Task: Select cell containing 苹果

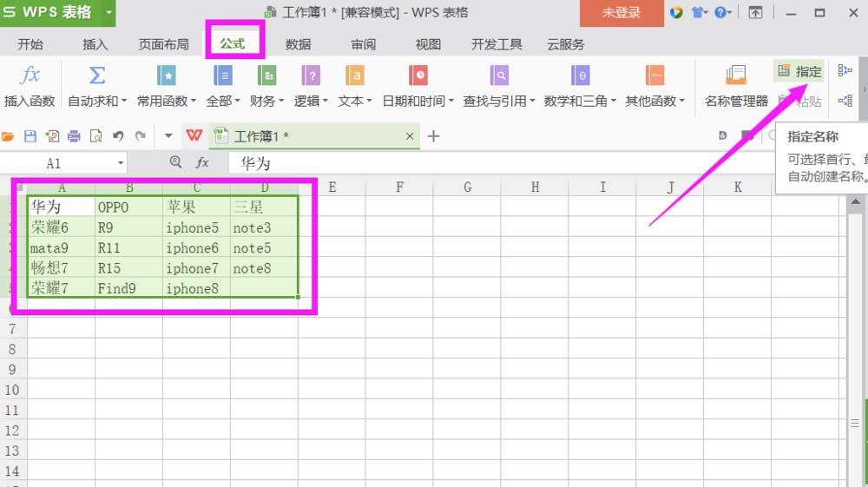Action: coord(196,207)
